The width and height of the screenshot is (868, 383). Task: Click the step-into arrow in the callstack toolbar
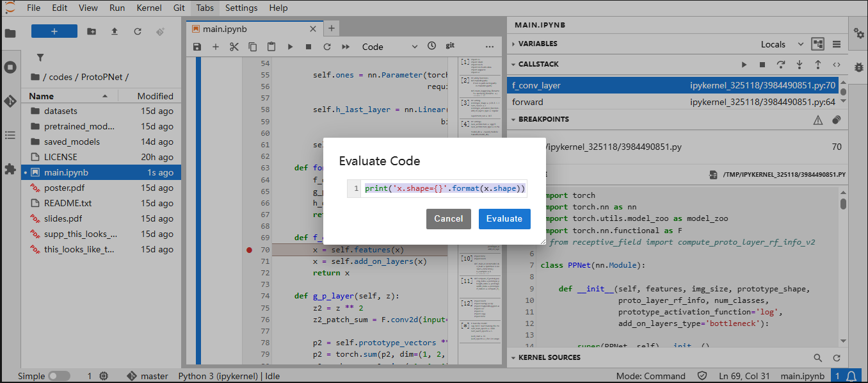point(800,65)
